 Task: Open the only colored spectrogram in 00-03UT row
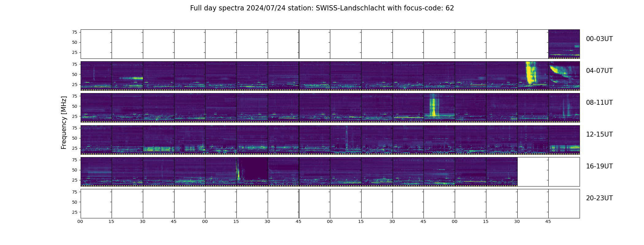coord(564,44)
